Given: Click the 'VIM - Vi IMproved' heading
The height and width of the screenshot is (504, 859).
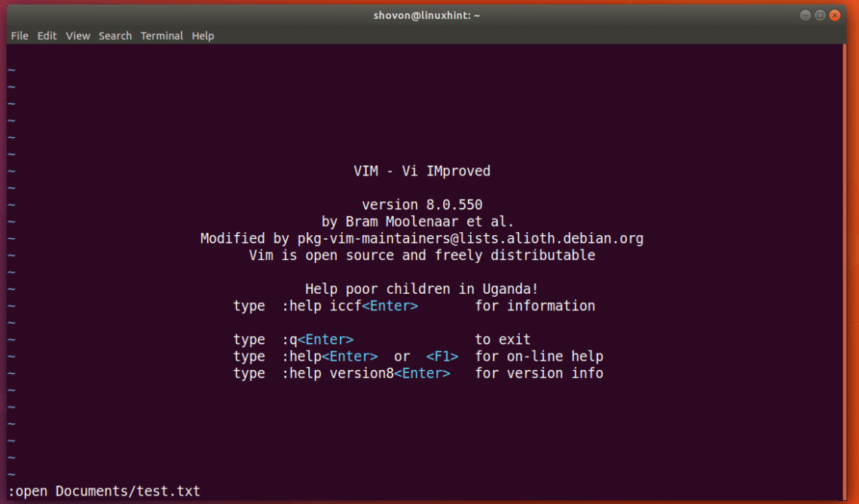Looking at the screenshot, I should [x=422, y=171].
